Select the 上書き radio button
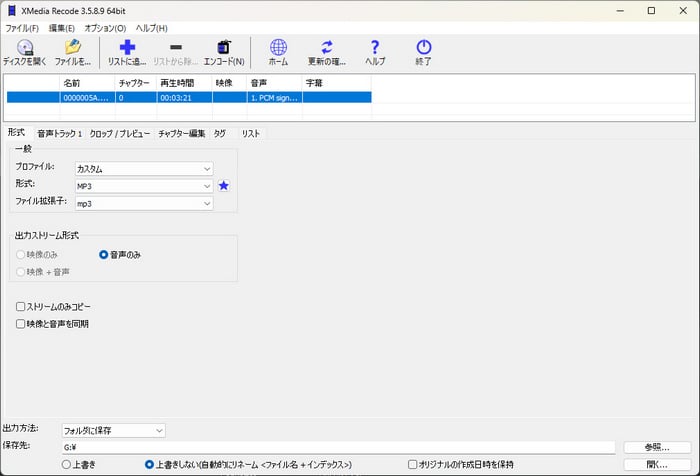Image resolution: width=700 pixels, height=476 pixels. [67, 464]
